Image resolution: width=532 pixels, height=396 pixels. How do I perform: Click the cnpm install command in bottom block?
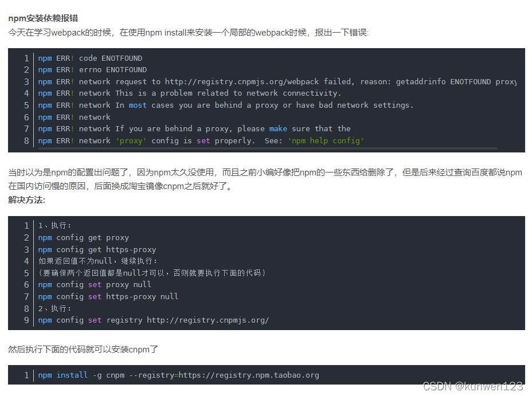tap(178, 375)
